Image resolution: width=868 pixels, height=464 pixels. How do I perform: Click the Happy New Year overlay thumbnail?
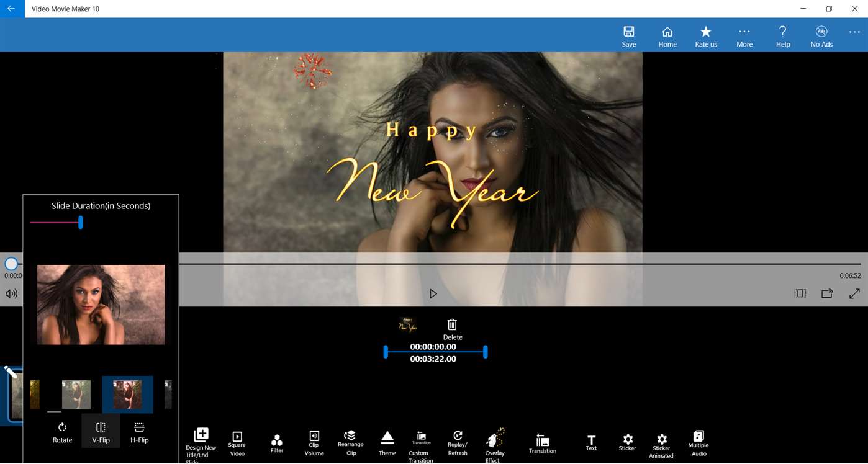[407, 324]
